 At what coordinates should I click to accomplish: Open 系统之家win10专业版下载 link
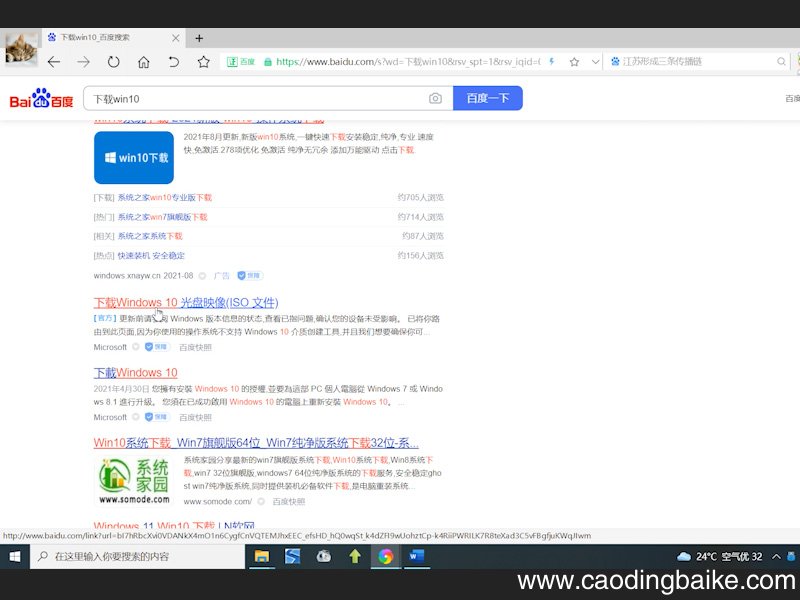click(165, 197)
